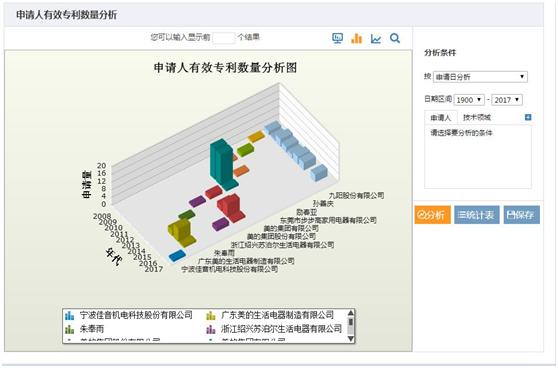Screen dimensions: 558x368
Task: Click the 保存 button
Action: (x=521, y=215)
